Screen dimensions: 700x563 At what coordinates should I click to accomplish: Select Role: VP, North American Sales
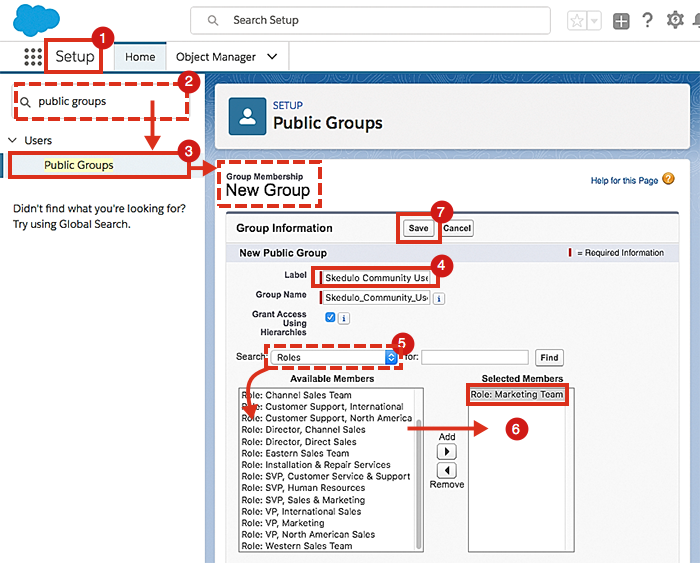coord(308,534)
